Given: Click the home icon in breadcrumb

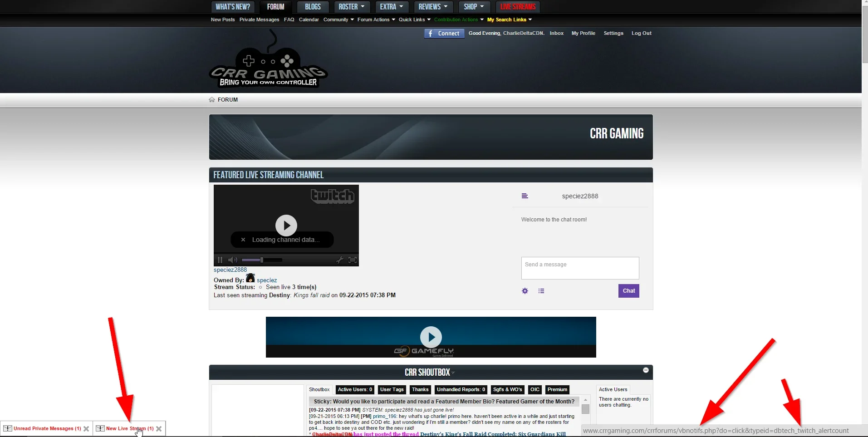Looking at the screenshot, I should (x=212, y=100).
